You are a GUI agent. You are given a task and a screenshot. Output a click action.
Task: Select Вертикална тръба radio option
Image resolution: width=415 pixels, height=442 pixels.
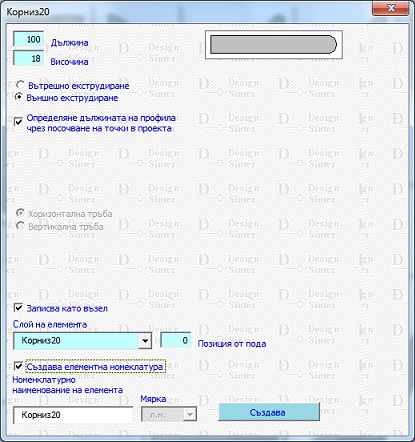tap(20, 226)
